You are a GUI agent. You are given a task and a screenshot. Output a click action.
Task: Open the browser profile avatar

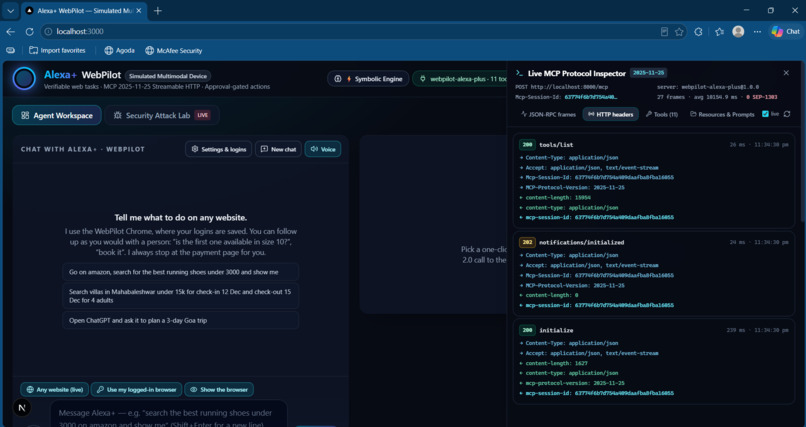pos(738,32)
